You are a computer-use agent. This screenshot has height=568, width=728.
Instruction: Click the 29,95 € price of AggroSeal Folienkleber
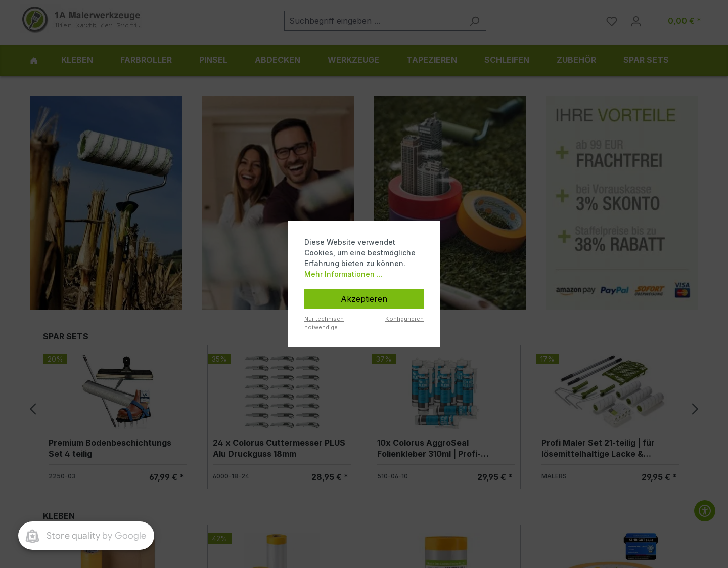tap(495, 477)
